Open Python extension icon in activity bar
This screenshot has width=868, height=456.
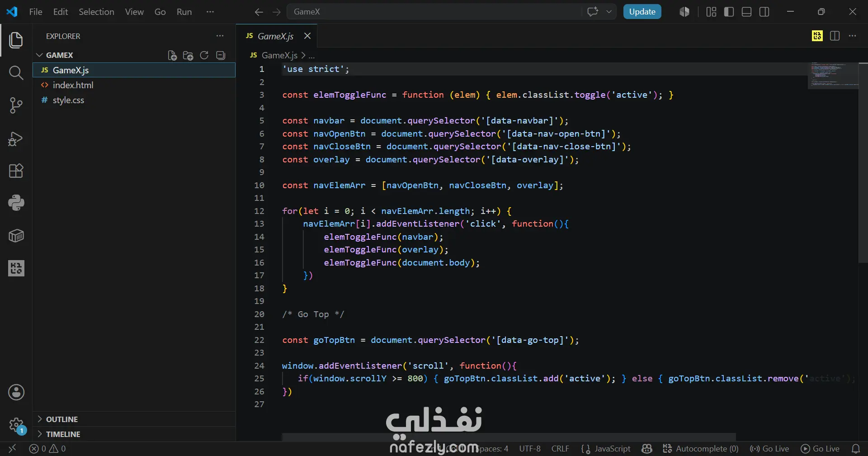pos(16,203)
